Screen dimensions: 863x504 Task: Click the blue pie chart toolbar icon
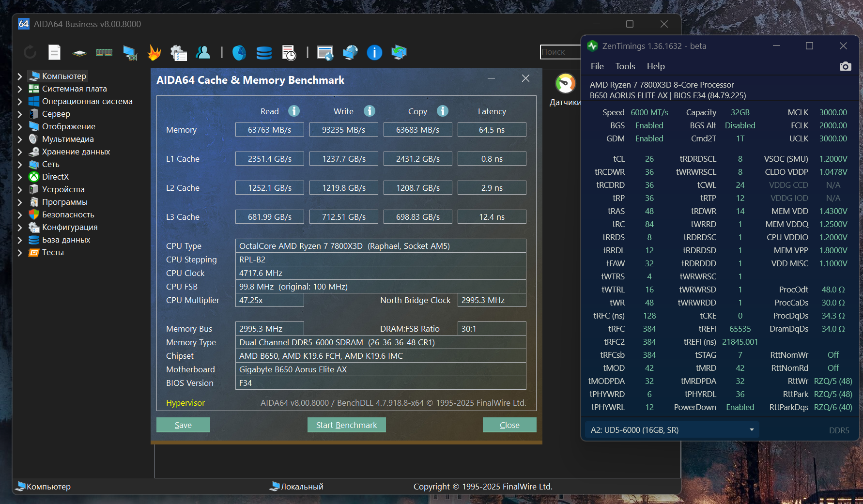tap(239, 52)
